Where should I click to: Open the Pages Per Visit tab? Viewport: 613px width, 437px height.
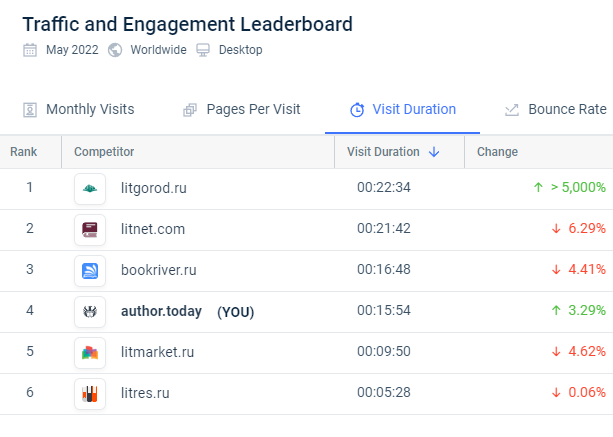point(242,109)
